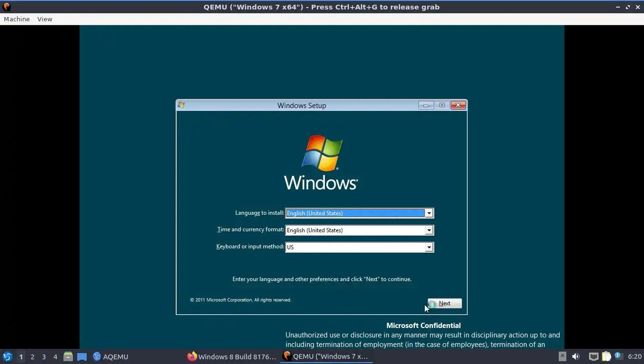The height and width of the screenshot is (364, 644).
Task: Open the network tray icon
Action: click(x=593, y=356)
